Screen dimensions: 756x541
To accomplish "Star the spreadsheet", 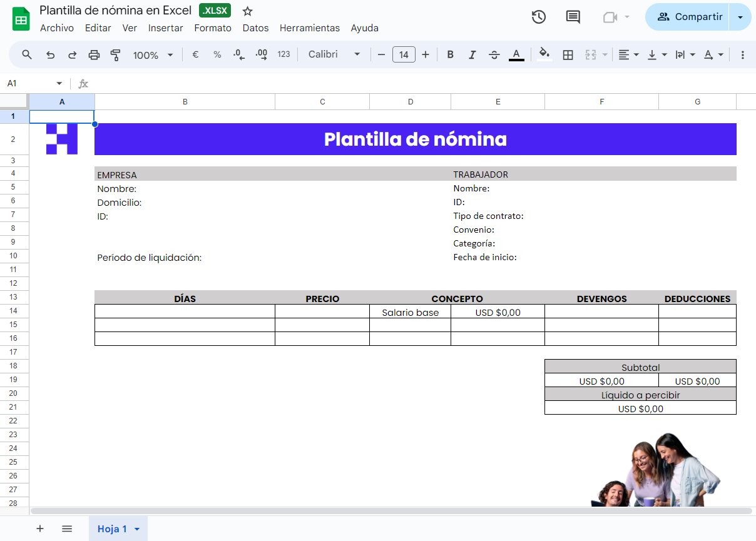I will (x=247, y=11).
